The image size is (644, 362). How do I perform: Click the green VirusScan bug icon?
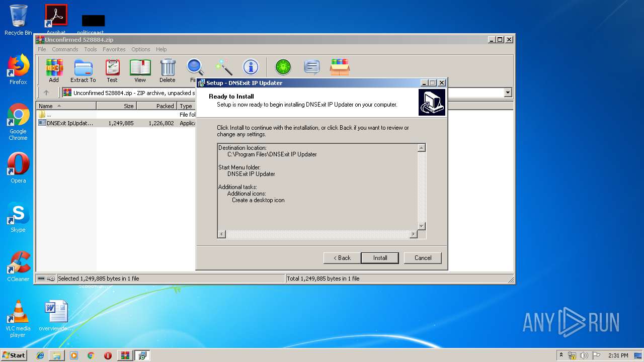(x=283, y=67)
